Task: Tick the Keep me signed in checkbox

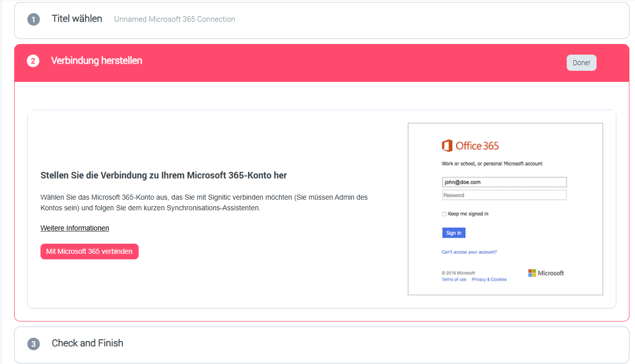Action: [x=444, y=214]
